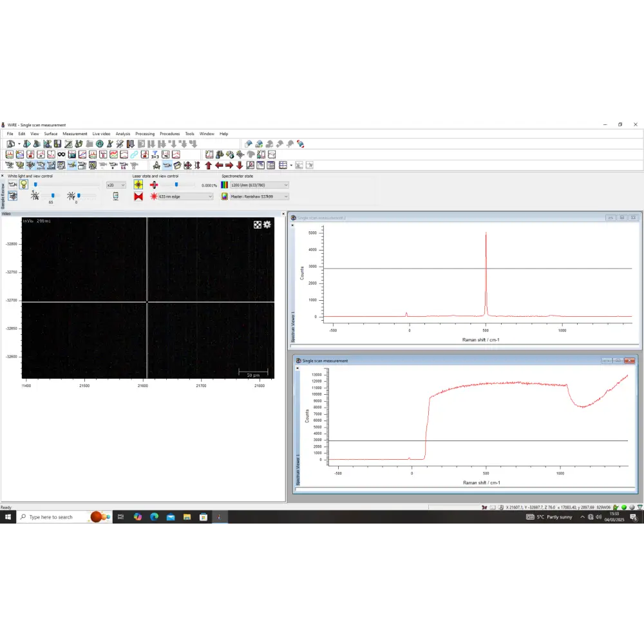This screenshot has height=644, width=644.
Task: Toggle the white light illumination on
Action: (x=23, y=184)
